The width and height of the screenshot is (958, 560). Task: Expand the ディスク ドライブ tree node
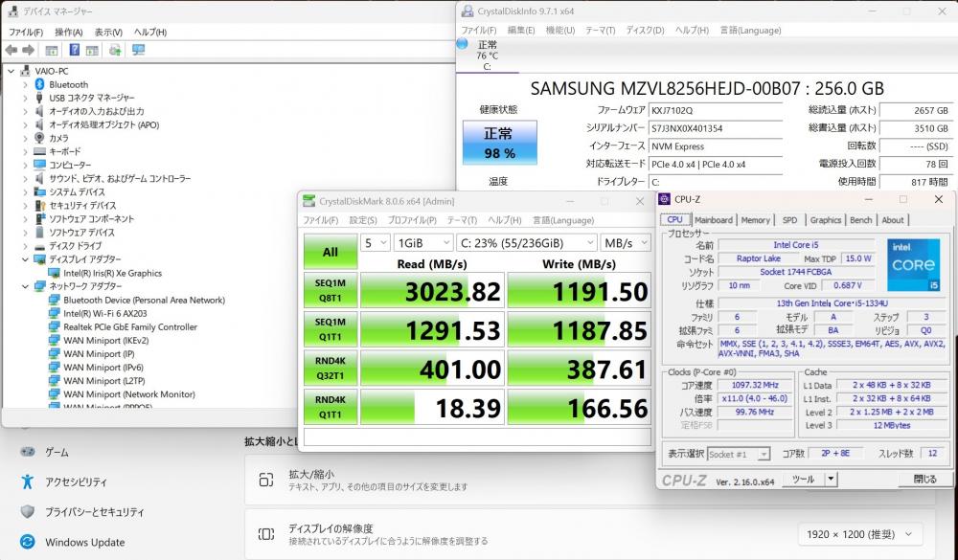point(25,246)
